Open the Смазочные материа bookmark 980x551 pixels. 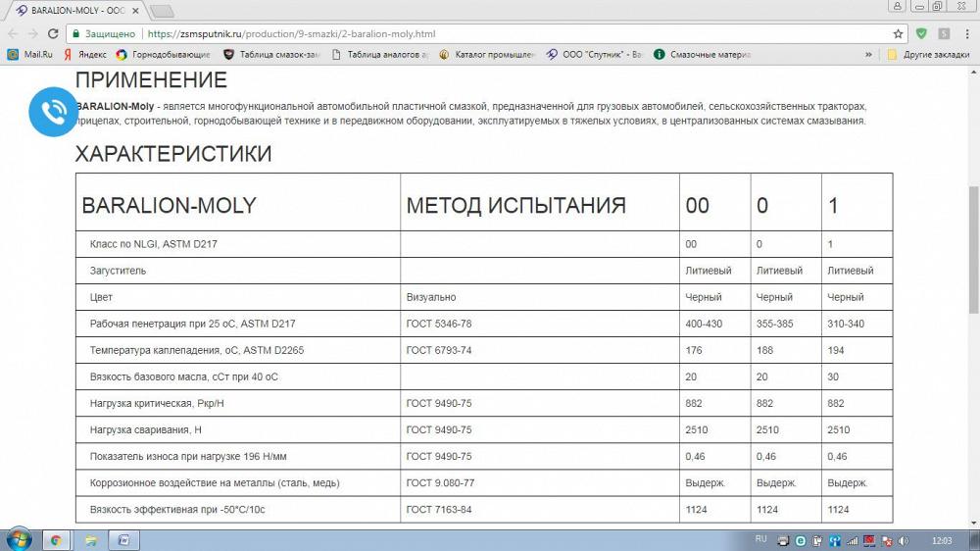point(703,54)
